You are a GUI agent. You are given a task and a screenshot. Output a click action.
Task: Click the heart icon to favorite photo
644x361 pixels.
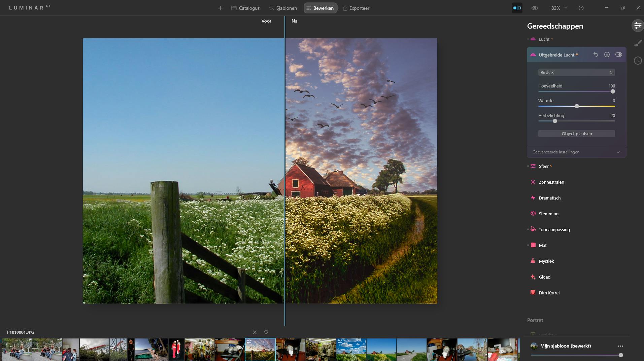point(266,332)
